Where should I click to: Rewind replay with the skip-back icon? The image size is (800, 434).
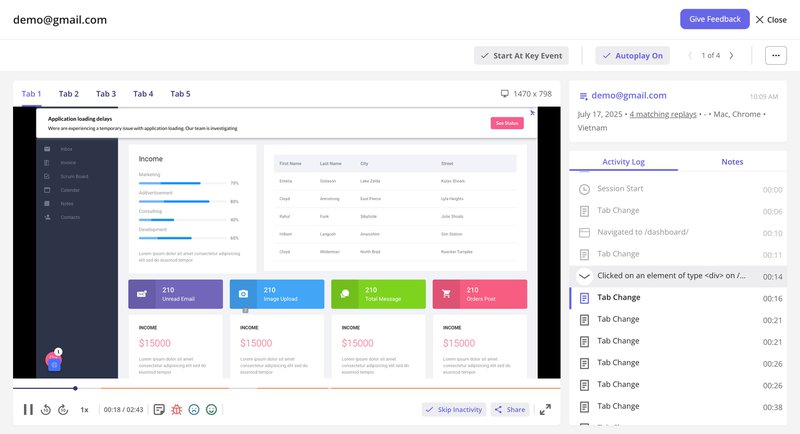tap(46, 409)
